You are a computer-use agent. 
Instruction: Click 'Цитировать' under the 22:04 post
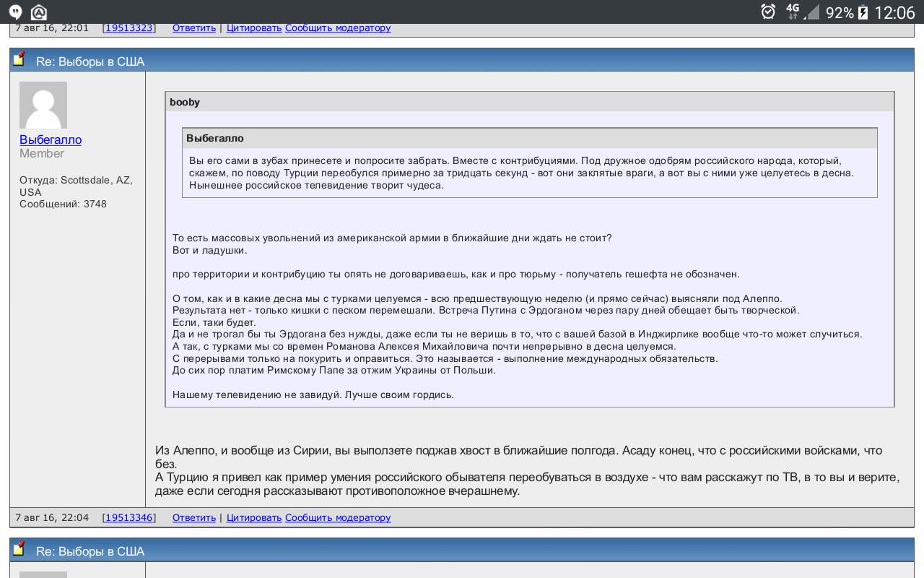[x=254, y=517]
